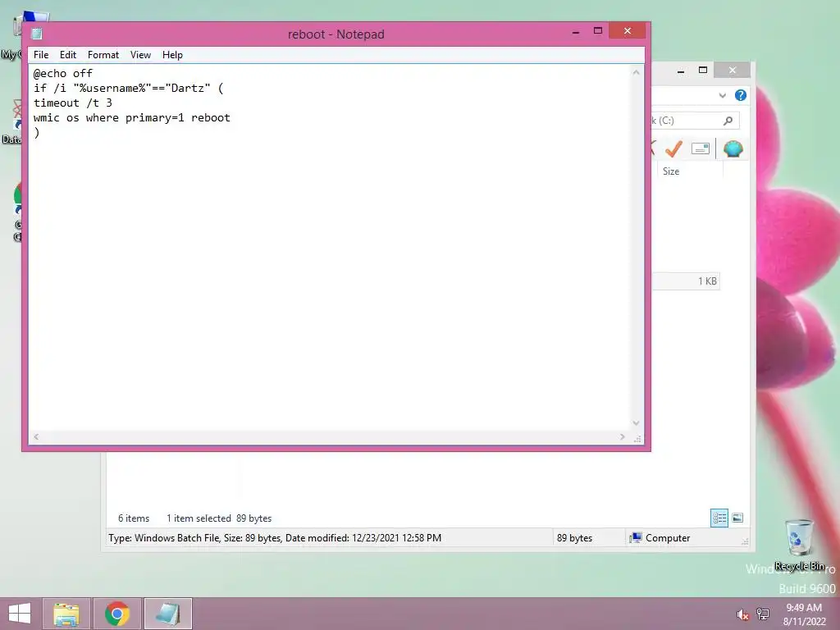Expand the ribbon chevron in Explorer window
Image resolution: width=840 pixels, height=630 pixels.
coord(722,95)
